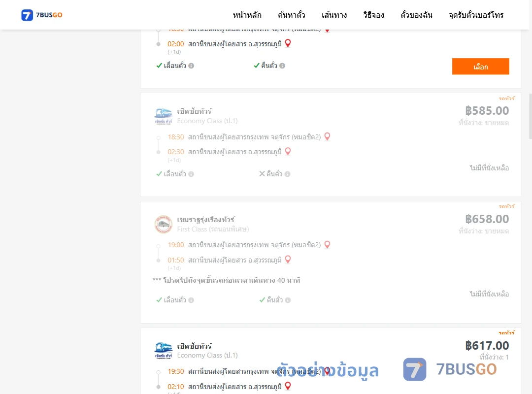Click map pin for 01:50 arrival station
The image size is (532, 394).
[x=288, y=260]
